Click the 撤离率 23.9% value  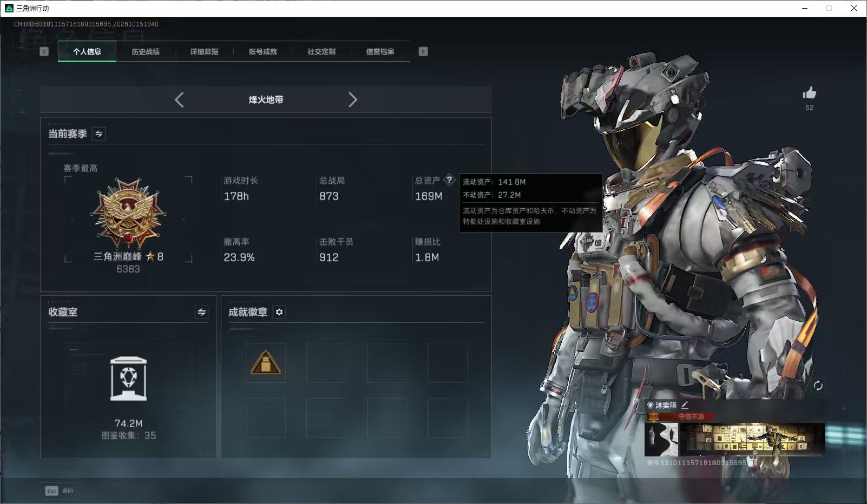pos(239,257)
